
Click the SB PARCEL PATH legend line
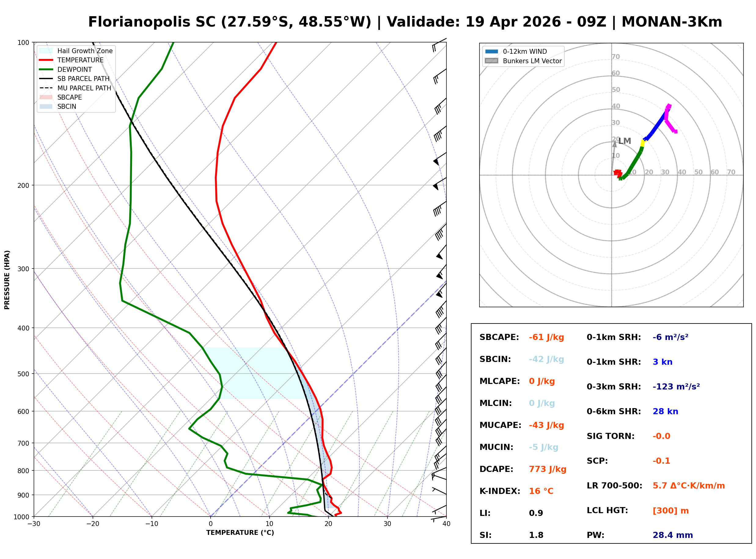[46, 79]
